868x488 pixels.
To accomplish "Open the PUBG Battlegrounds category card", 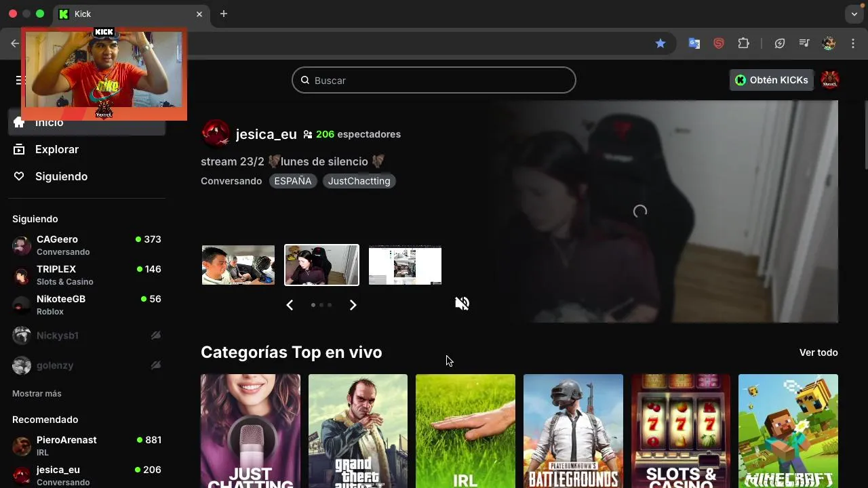I will coord(573,431).
